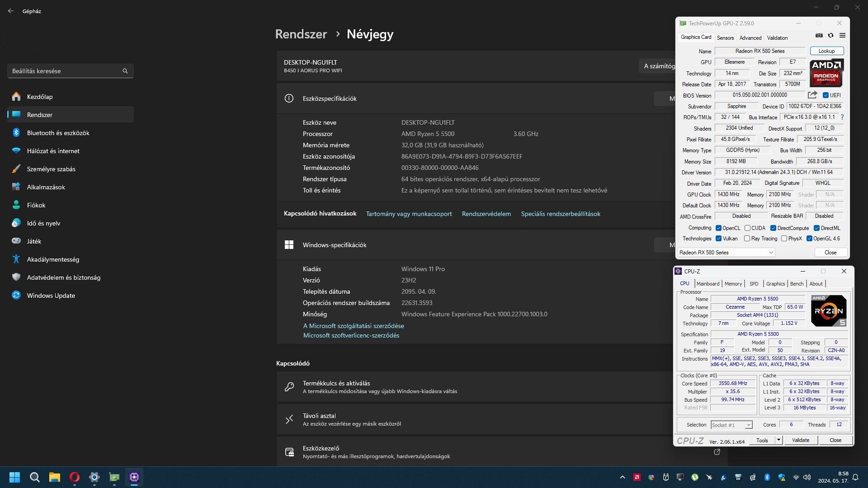Toggle the DirectML checkbox
The height and width of the screenshot is (488, 868).
[816, 228]
